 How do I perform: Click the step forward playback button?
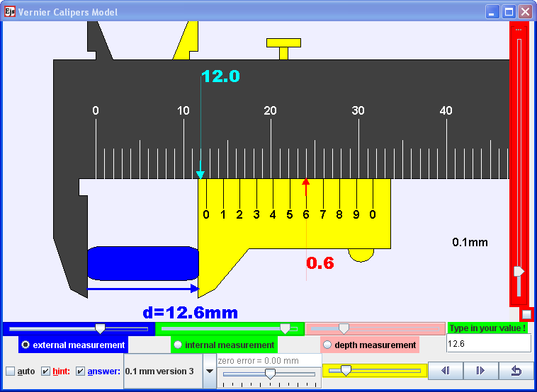480,371
